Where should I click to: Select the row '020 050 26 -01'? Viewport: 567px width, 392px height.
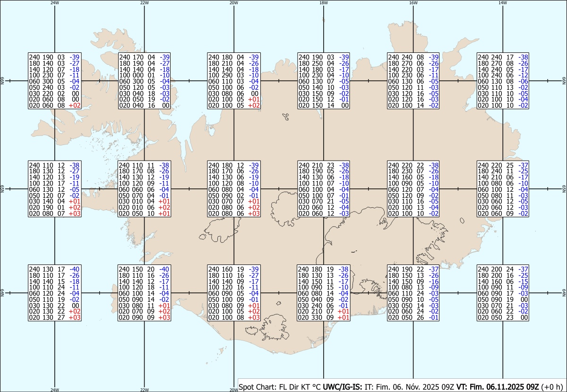click(x=413, y=317)
